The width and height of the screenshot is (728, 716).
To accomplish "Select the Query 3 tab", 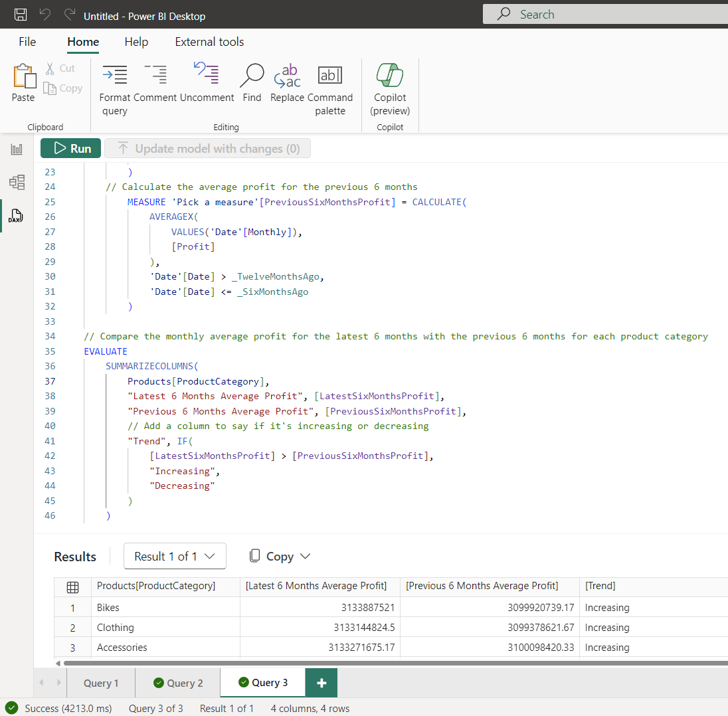I will (263, 683).
